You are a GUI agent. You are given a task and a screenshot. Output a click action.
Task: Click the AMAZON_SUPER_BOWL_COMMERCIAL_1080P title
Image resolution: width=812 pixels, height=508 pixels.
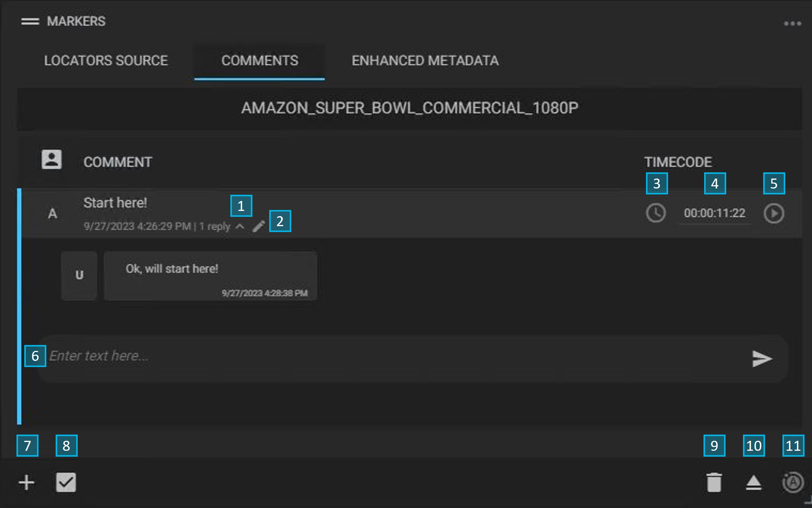pyautogui.click(x=409, y=108)
